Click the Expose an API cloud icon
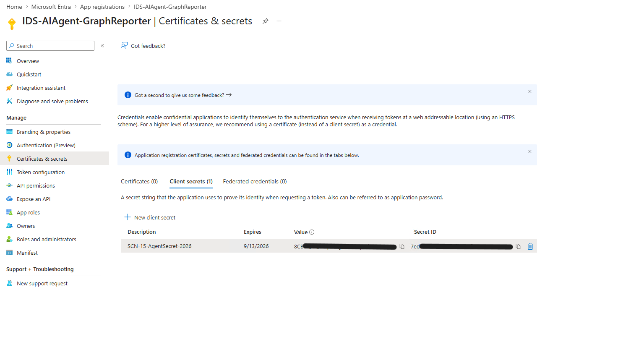The height and width of the screenshot is (342, 644). (x=9, y=199)
